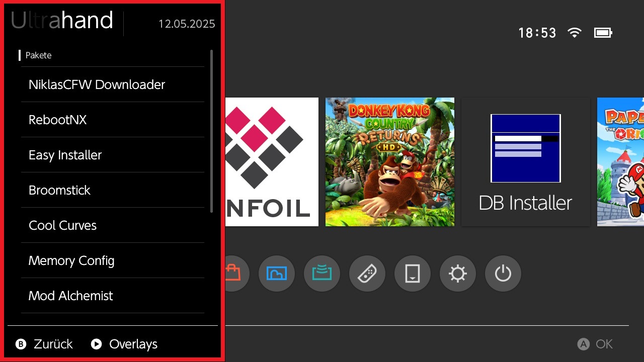This screenshot has width=644, height=362.
Task: Click the clock showing 18:53
Action: (537, 33)
